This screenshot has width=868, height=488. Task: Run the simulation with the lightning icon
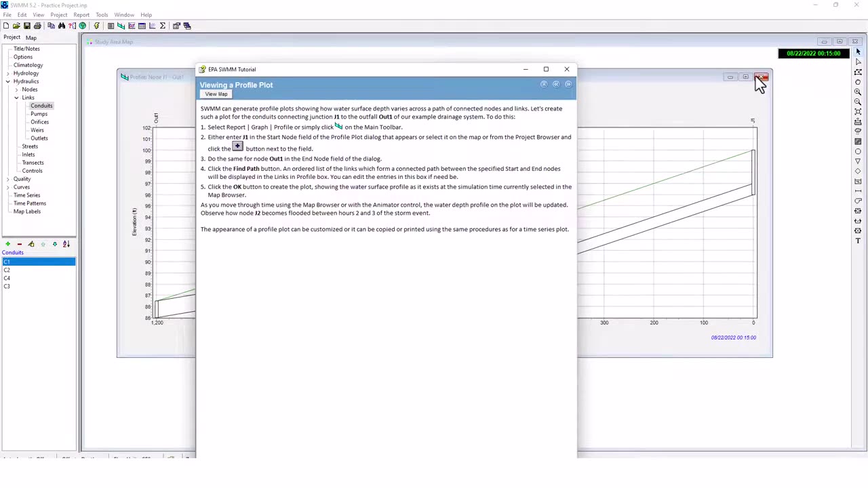(96, 26)
